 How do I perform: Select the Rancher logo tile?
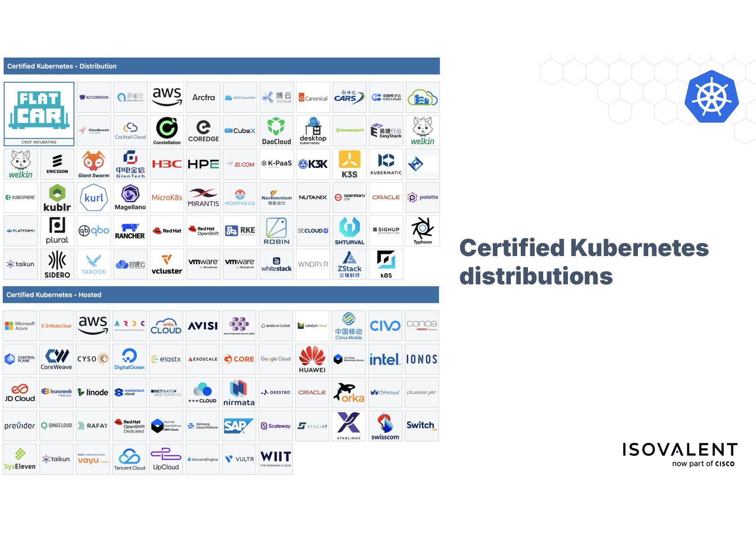click(x=130, y=231)
